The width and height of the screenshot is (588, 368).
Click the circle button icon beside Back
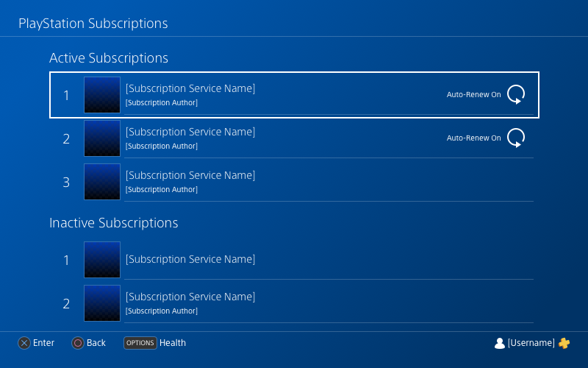pos(78,343)
